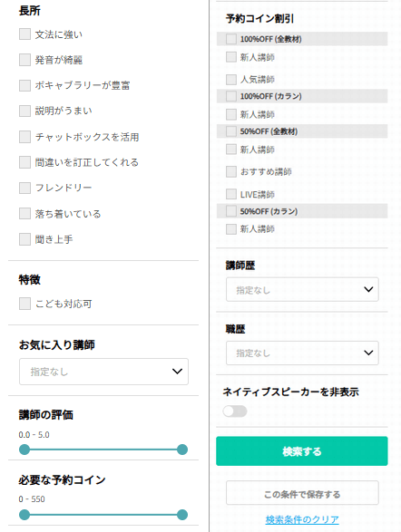Screen dimensions: 401x532
Task: Tick the こども対応可 checkbox
Action: (x=24, y=304)
